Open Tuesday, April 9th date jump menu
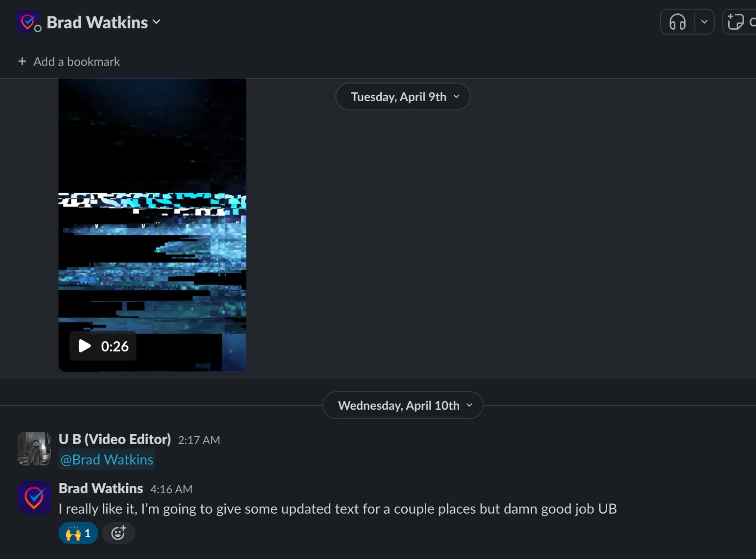The height and width of the screenshot is (559, 756). click(403, 97)
